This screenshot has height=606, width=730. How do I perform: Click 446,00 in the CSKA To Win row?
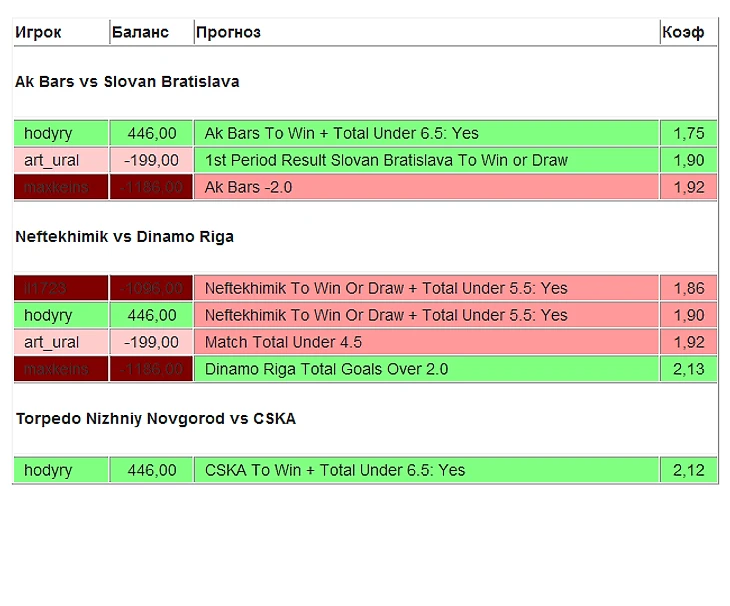(152, 470)
